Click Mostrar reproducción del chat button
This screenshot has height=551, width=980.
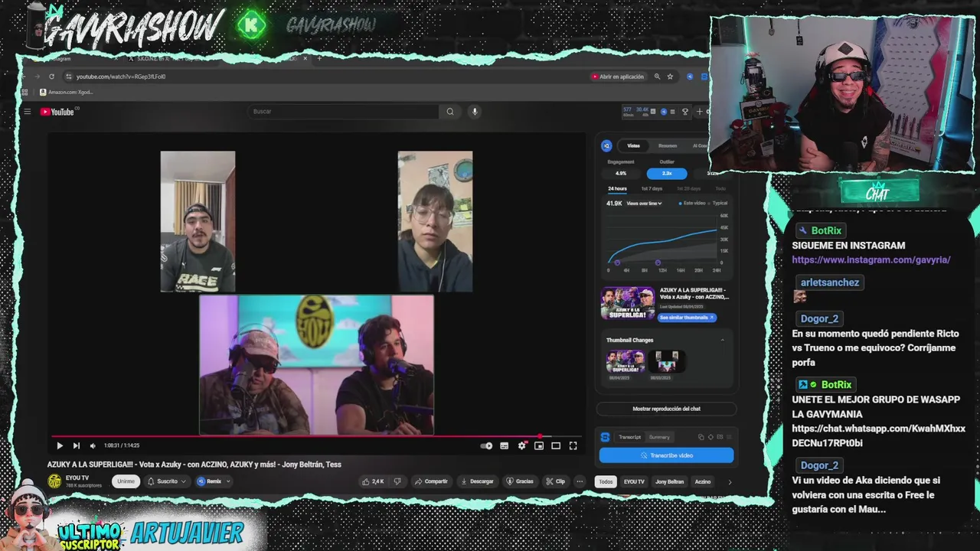click(x=666, y=409)
